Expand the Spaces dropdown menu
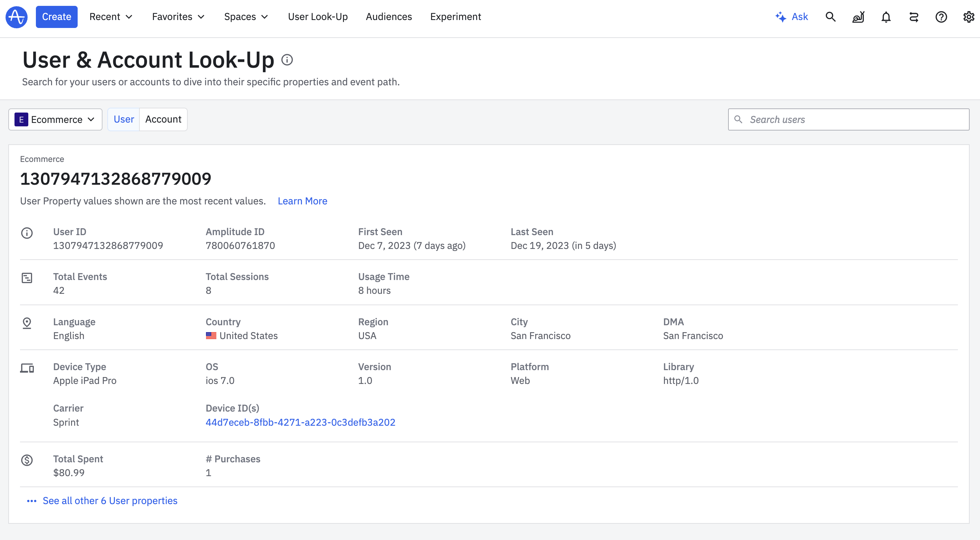980x540 pixels. pyautogui.click(x=246, y=17)
